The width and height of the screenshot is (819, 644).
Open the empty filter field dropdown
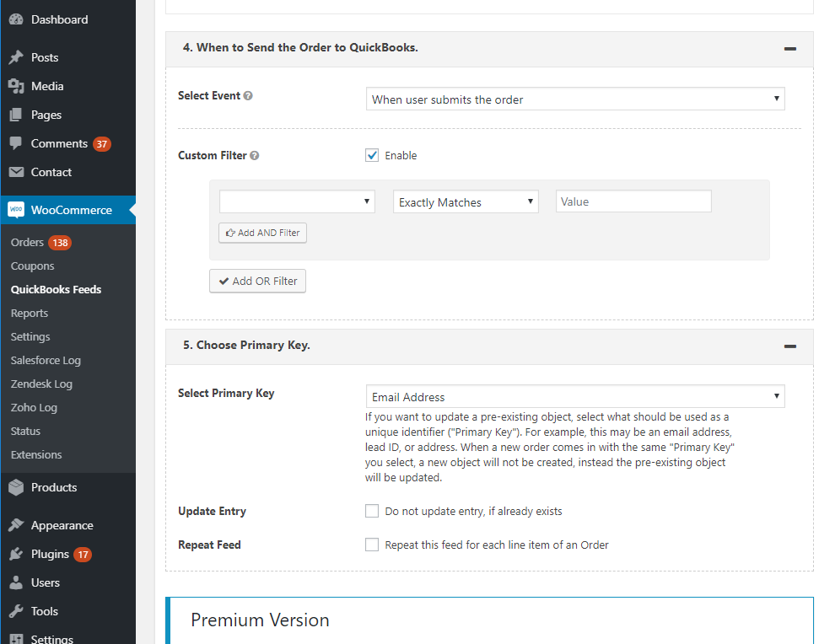pyautogui.click(x=297, y=201)
